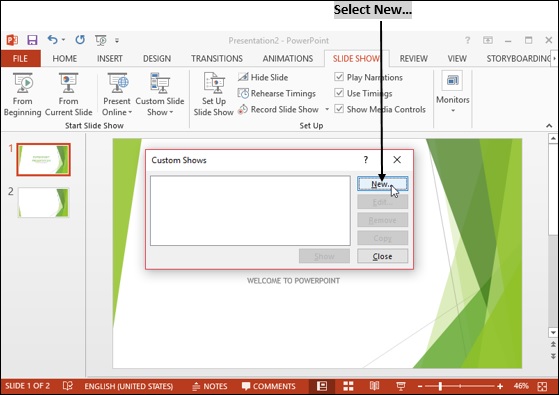Click ENGLISH (UNITED STATES) language indicator

[128, 386]
